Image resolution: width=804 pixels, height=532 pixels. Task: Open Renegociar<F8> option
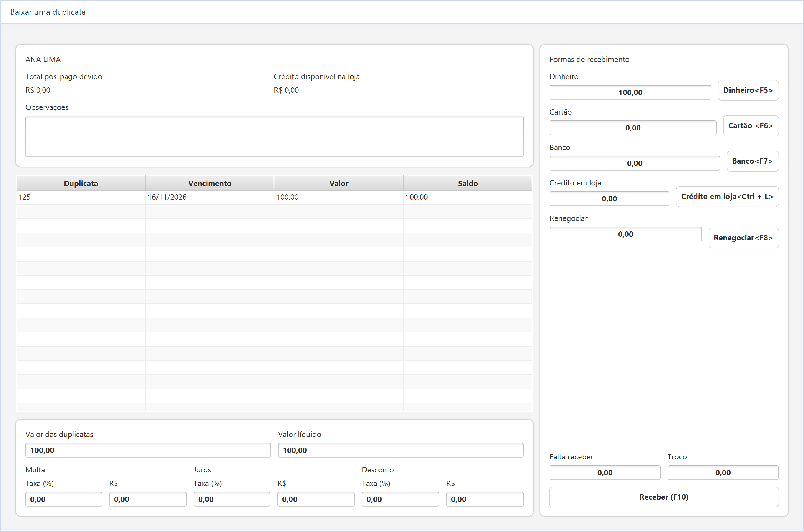click(x=743, y=238)
